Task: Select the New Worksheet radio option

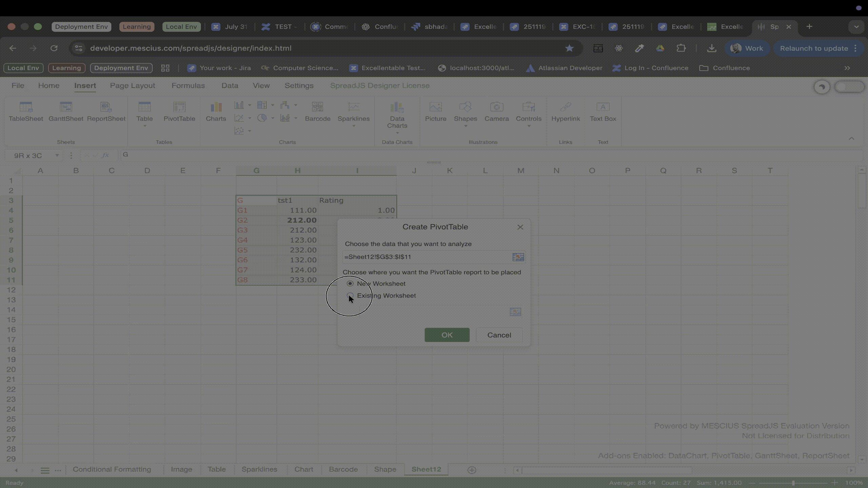Action: point(350,284)
